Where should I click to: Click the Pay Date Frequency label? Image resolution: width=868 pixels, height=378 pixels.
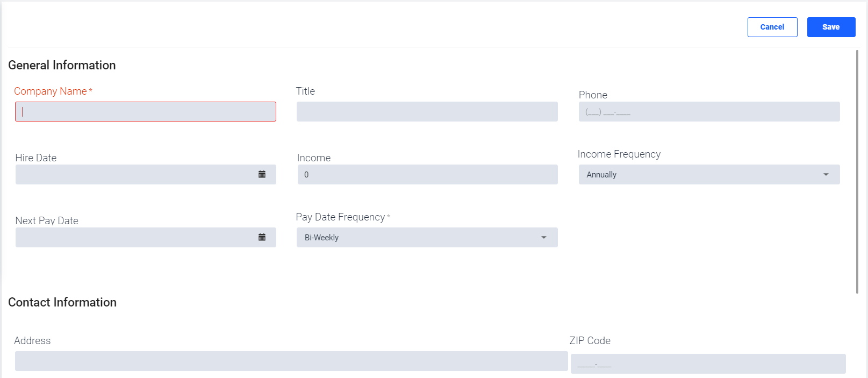coord(343,217)
